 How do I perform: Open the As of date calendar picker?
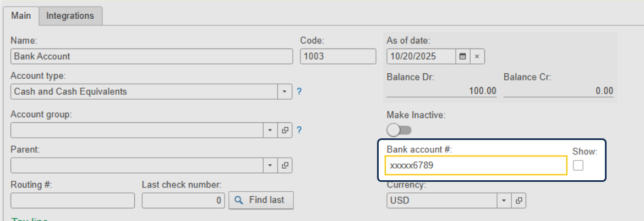pos(463,56)
